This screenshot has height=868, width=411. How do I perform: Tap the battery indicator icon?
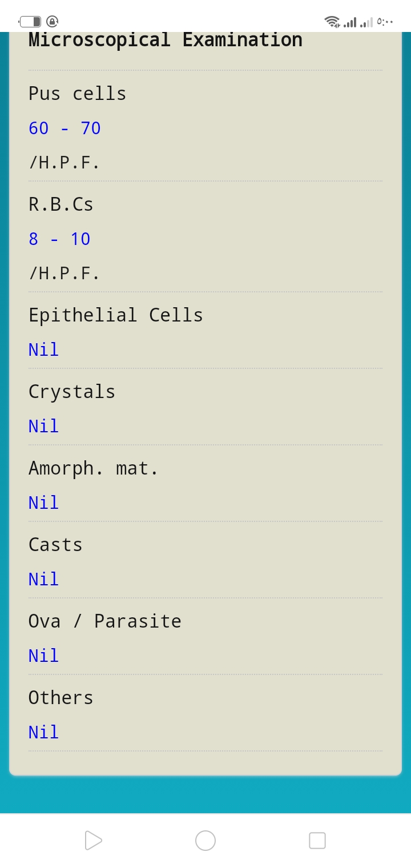[x=30, y=22]
